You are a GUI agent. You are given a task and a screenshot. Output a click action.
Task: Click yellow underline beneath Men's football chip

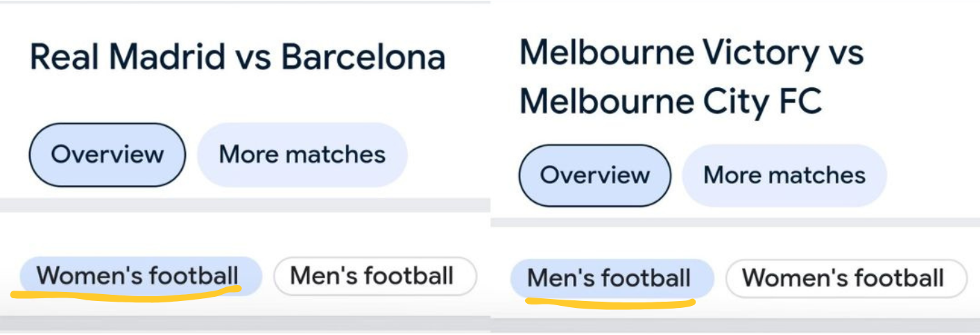point(610,302)
